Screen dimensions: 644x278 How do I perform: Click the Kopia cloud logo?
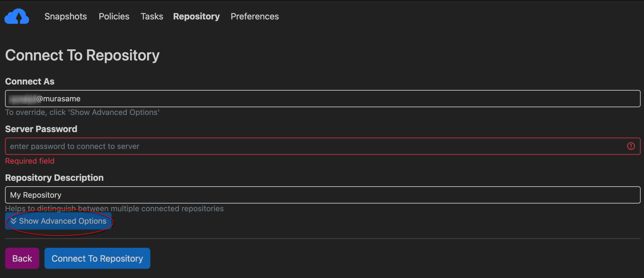(17, 16)
